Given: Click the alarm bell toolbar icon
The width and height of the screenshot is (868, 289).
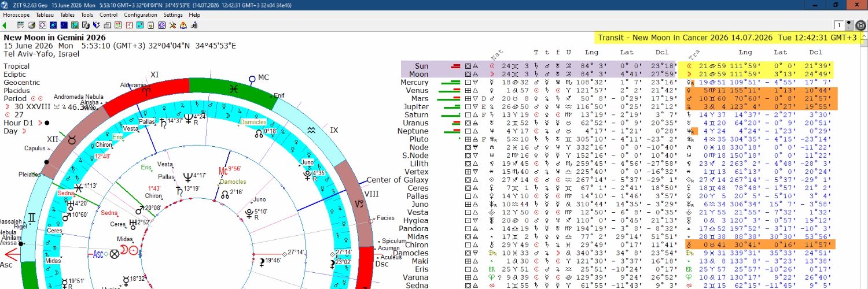Looking at the screenshot, I should coord(183,25).
